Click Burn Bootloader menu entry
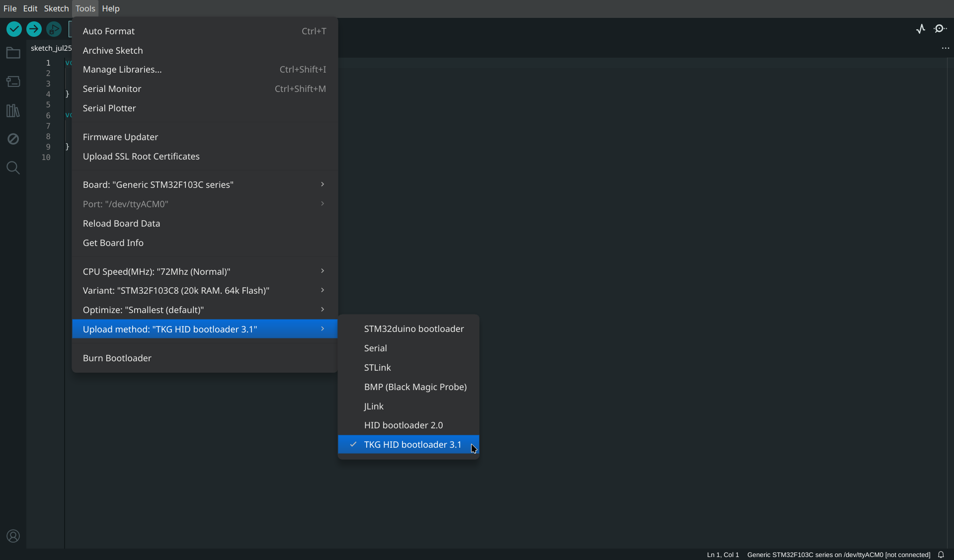 click(x=205, y=358)
